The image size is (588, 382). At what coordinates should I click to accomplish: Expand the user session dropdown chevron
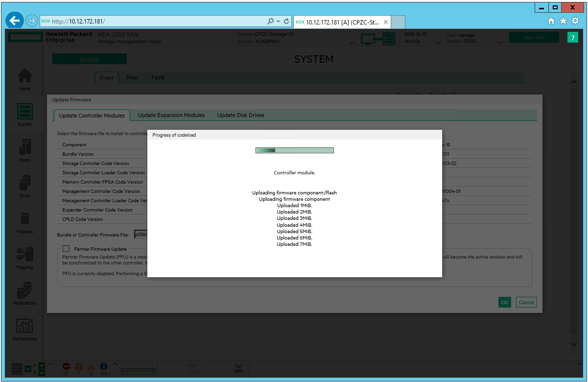[x=500, y=43]
